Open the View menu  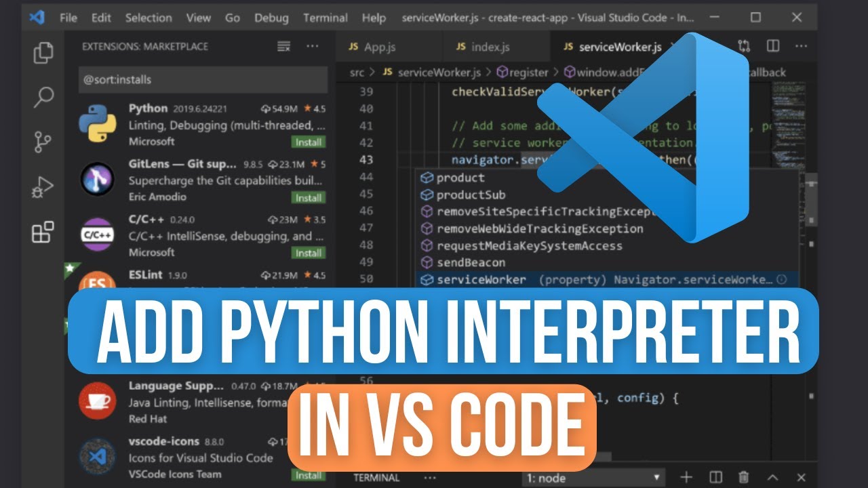coord(198,18)
